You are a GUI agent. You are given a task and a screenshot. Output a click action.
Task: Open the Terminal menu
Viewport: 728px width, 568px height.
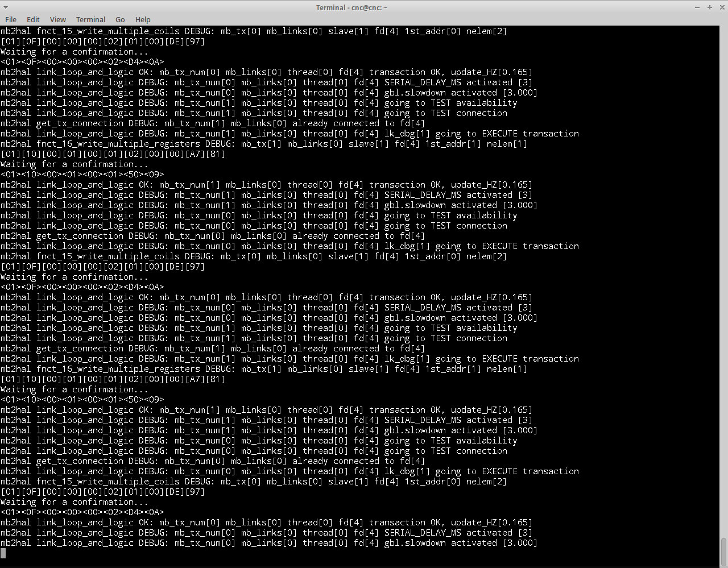tap(91, 19)
